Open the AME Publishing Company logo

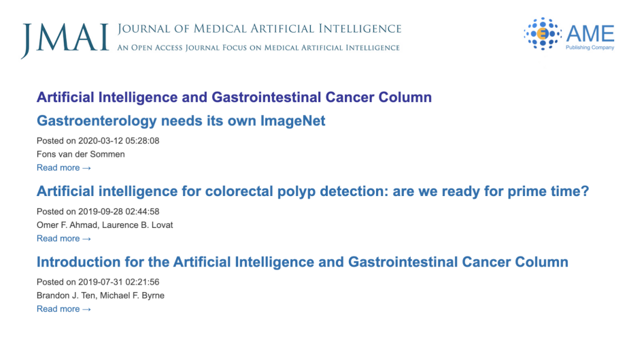569,34
